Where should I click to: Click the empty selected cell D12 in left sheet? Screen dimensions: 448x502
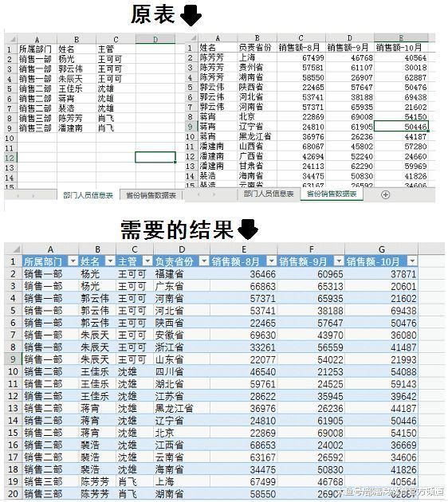tap(155, 157)
